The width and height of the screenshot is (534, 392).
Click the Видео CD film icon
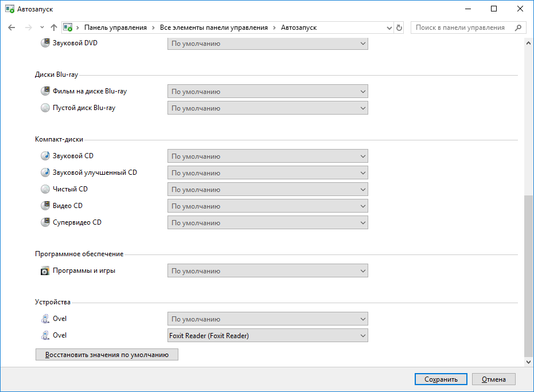pos(45,206)
